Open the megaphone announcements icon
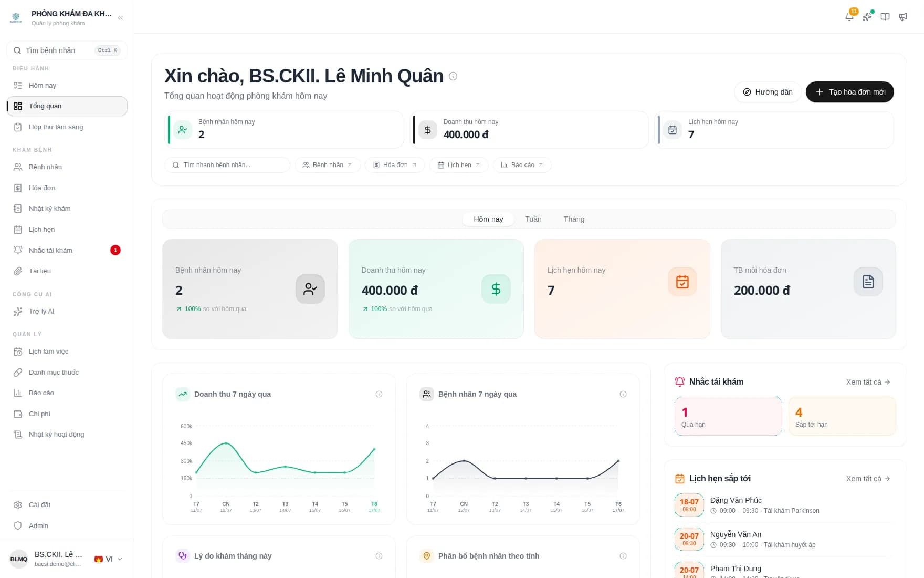The width and height of the screenshot is (924, 578). pyautogui.click(x=903, y=17)
